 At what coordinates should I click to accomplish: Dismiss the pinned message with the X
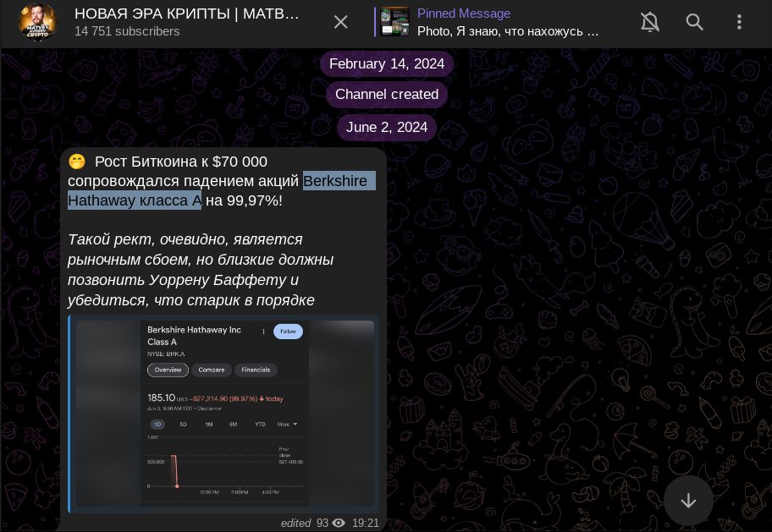340,22
